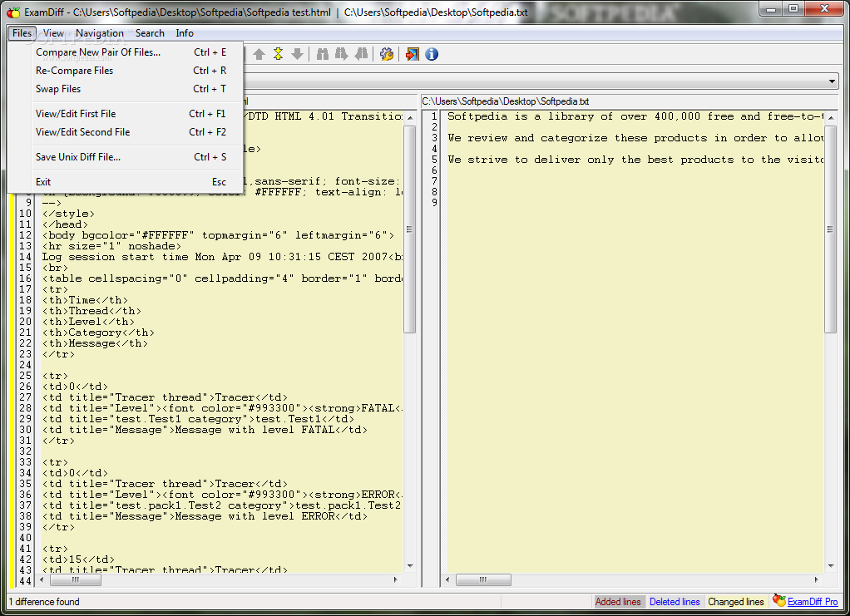This screenshot has width=850, height=616.
Task: Click the Find Next binoculars icon
Action: (342, 54)
